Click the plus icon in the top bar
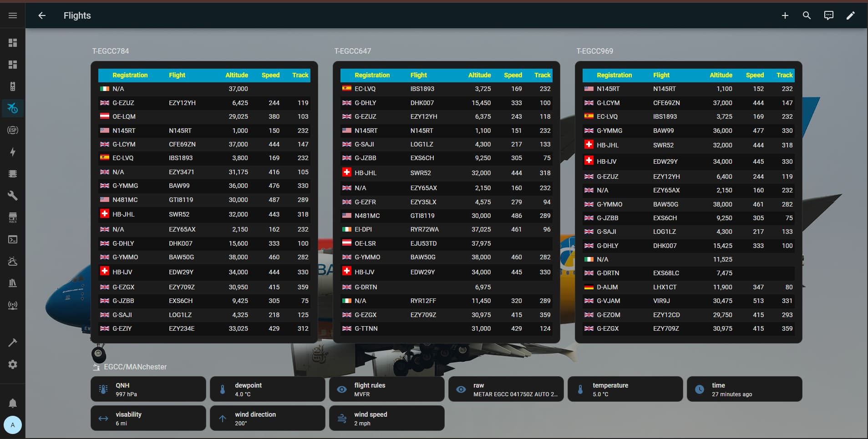 (x=785, y=15)
